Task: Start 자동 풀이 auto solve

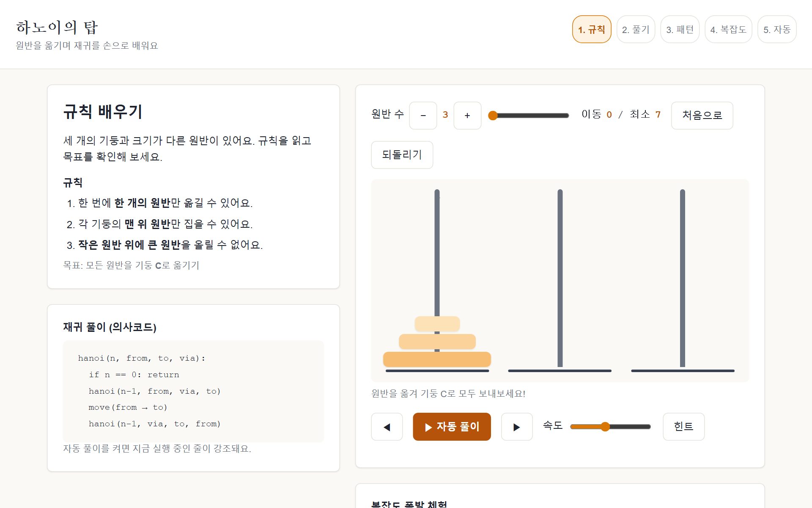Action: click(x=452, y=427)
